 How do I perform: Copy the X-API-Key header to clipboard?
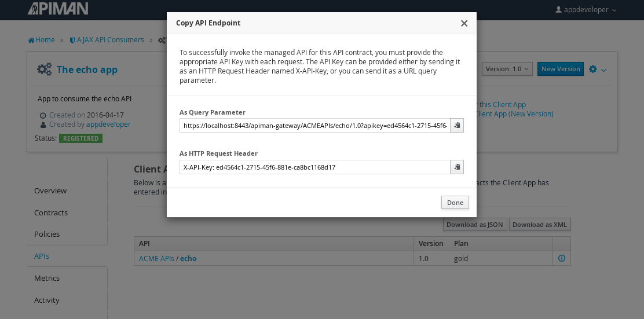coord(457,167)
